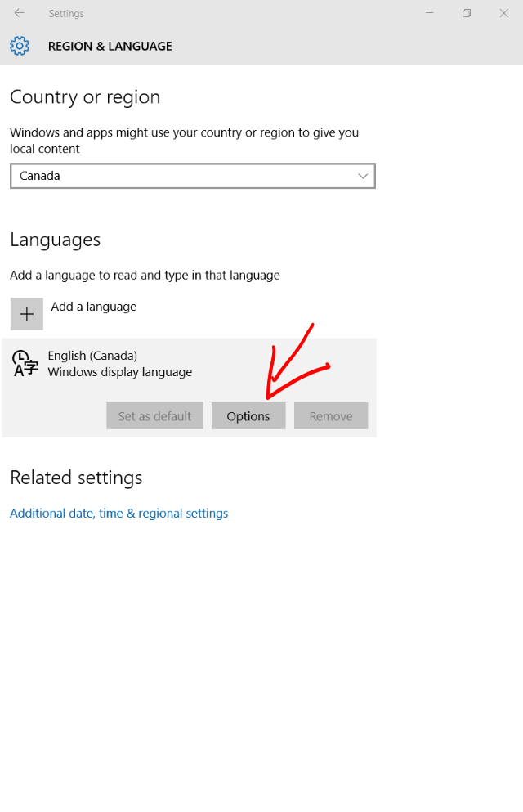Close the Settings window
Viewport: 523px width, 812px height.
click(504, 13)
